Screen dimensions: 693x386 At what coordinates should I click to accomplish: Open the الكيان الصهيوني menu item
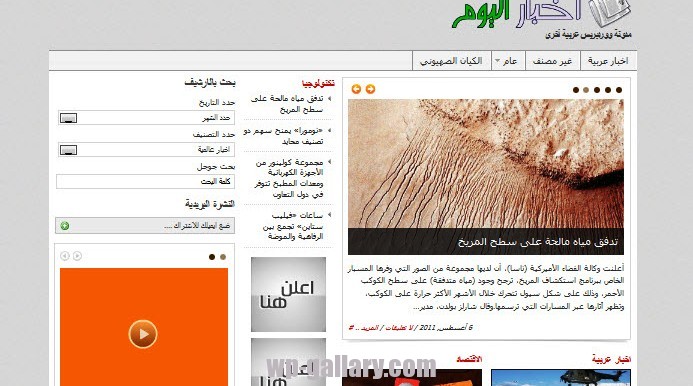click(x=451, y=61)
